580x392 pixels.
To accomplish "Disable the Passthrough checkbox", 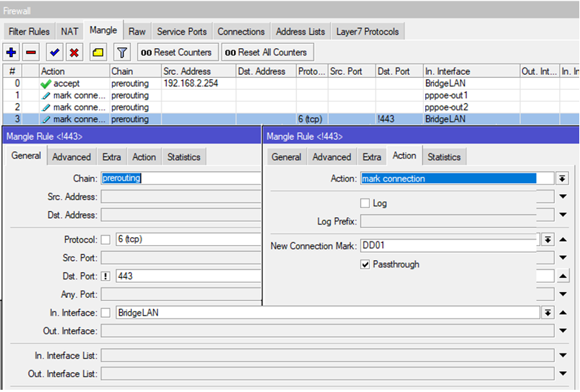I will (364, 265).
